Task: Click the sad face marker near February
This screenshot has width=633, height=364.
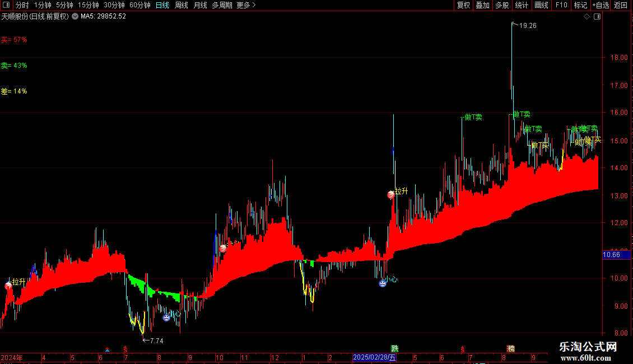Action: click(x=382, y=283)
